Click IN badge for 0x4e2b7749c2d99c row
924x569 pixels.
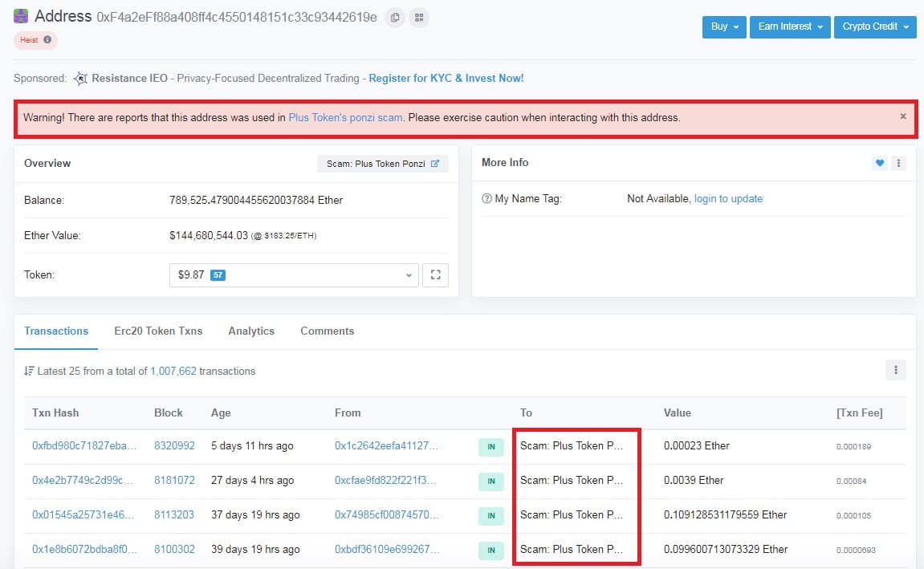(x=490, y=482)
